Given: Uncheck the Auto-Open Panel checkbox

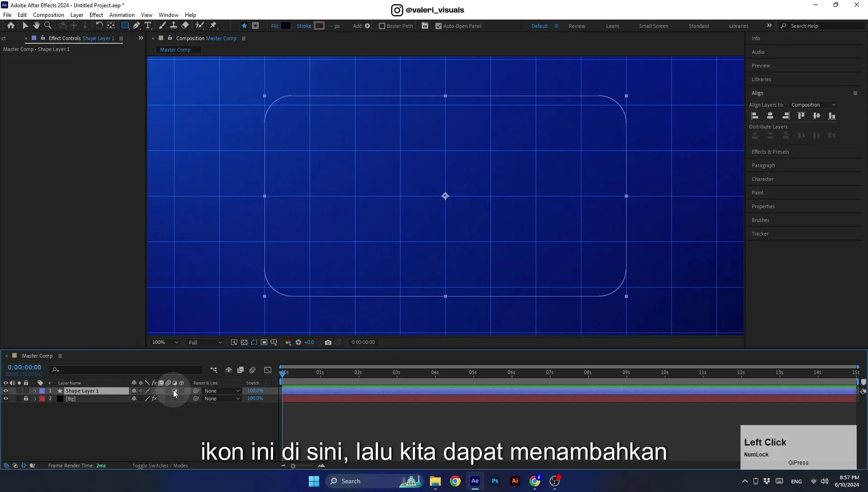Looking at the screenshot, I should coord(439,26).
